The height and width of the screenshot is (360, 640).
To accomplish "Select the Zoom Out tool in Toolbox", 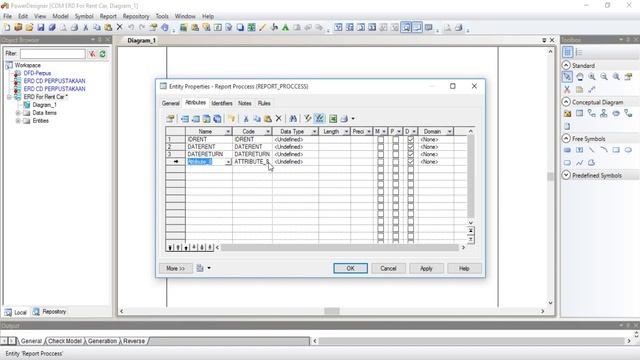I will [604, 77].
